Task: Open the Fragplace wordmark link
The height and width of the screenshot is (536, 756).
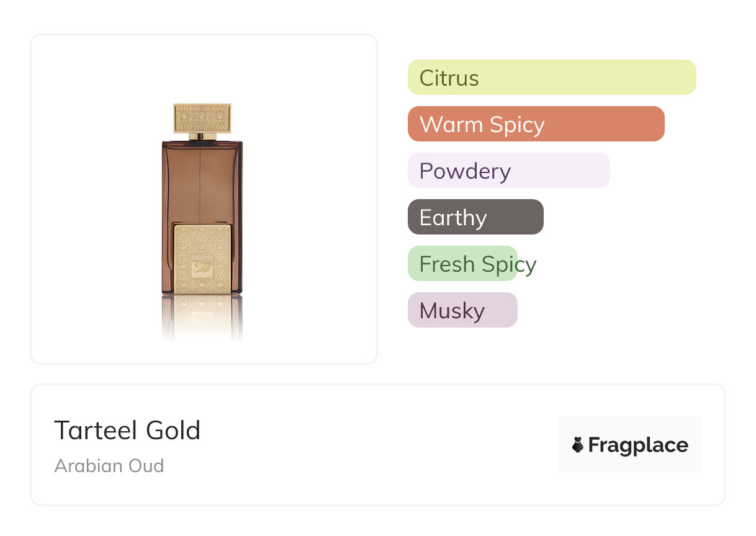Action: coord(638,445)
